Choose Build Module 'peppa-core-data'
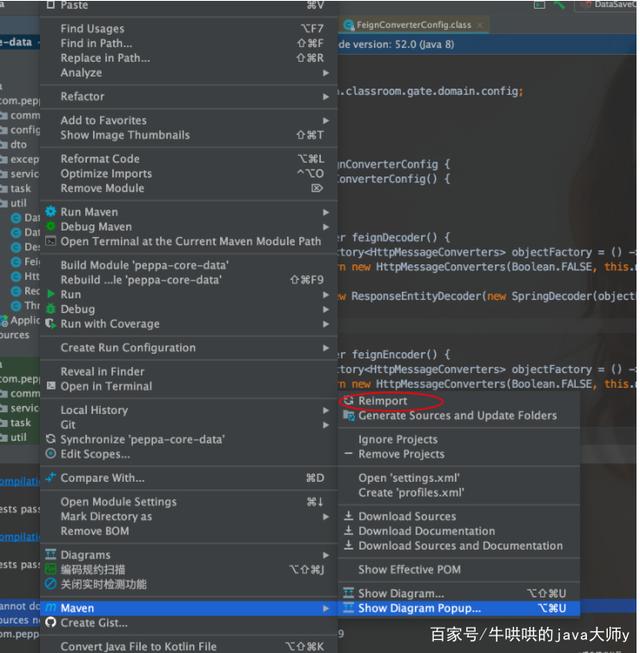 (189, 265)
